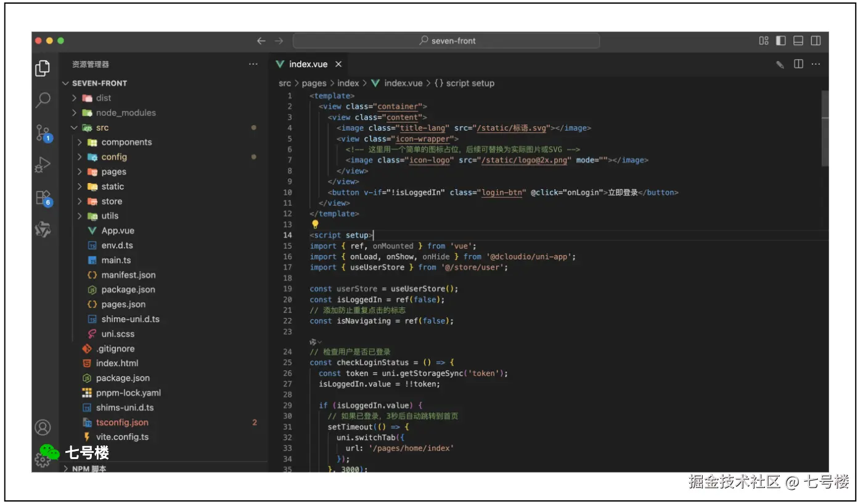863x504 pixels.
Task: Open the tongyi AI assistant icon in activity bar
Action: tap(43, 229)
